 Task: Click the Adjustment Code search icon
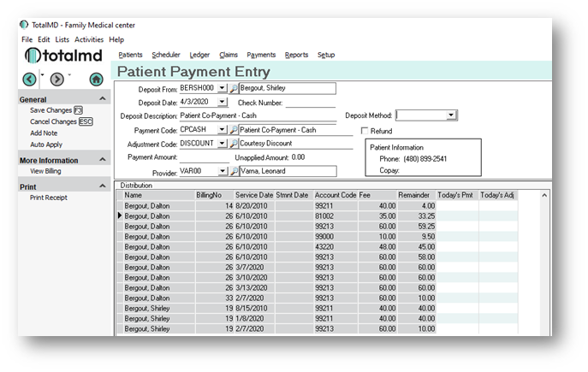click(x=234, y=144)
